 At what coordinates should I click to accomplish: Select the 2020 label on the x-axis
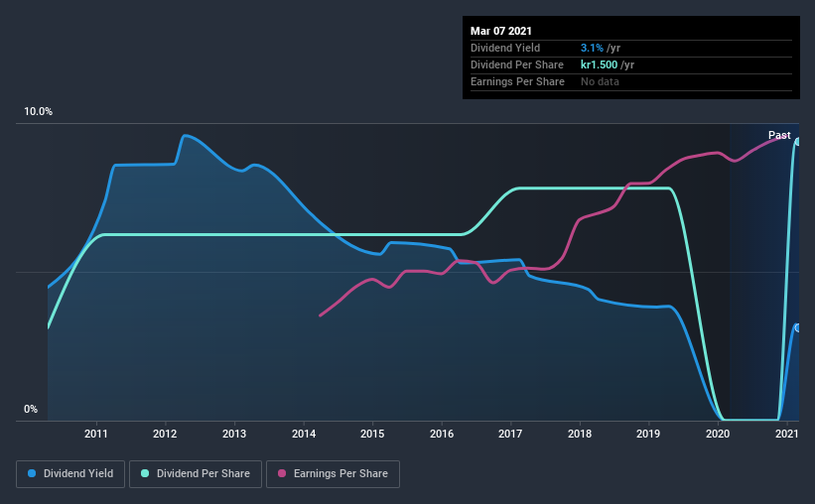[718, 434]
